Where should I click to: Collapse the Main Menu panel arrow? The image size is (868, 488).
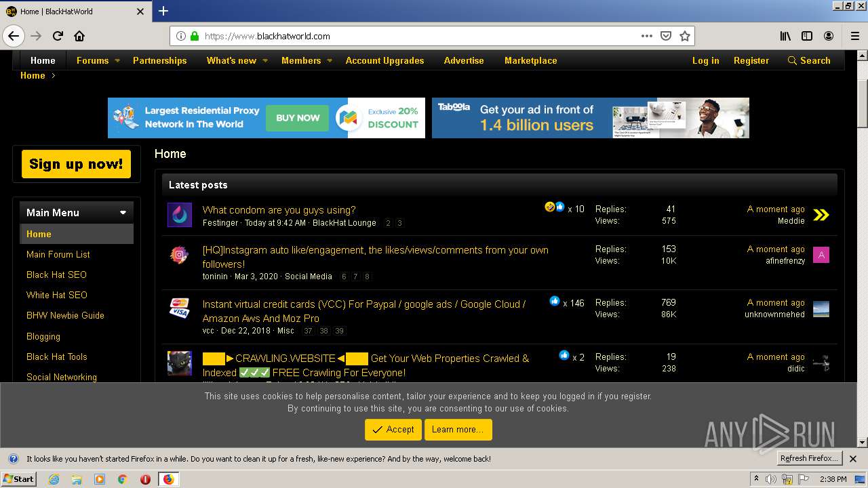coord(123,212)
